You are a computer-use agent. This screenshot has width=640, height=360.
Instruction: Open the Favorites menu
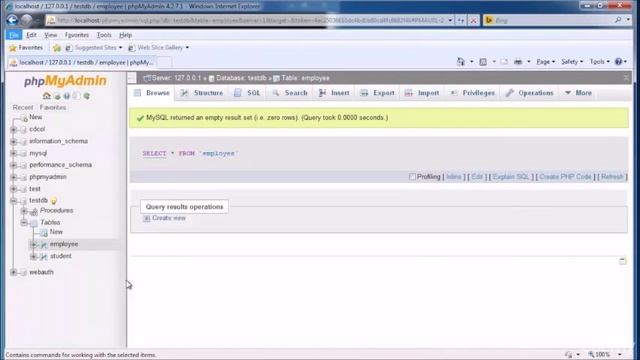coord(77,35)
